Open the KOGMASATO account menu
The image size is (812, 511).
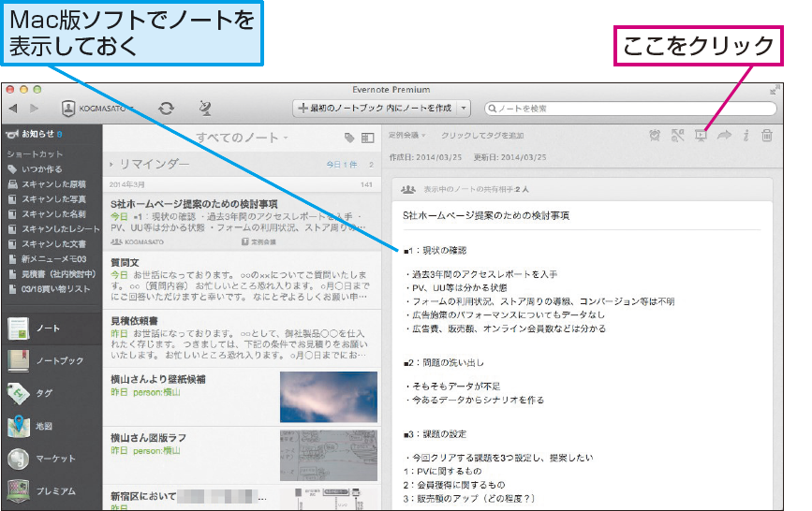pyautogui.click(x=97, y=109)
